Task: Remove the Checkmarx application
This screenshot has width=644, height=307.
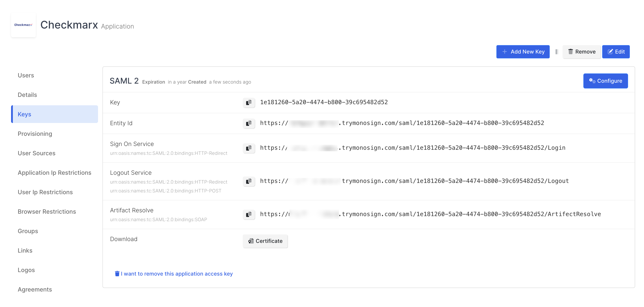Action: pos(582,52)
